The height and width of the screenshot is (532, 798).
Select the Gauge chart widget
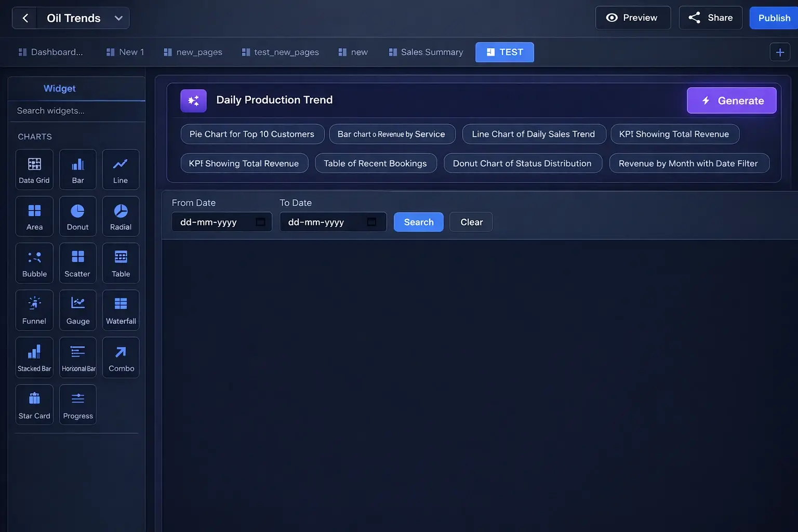pyautogui.click(x=77, y=310)
